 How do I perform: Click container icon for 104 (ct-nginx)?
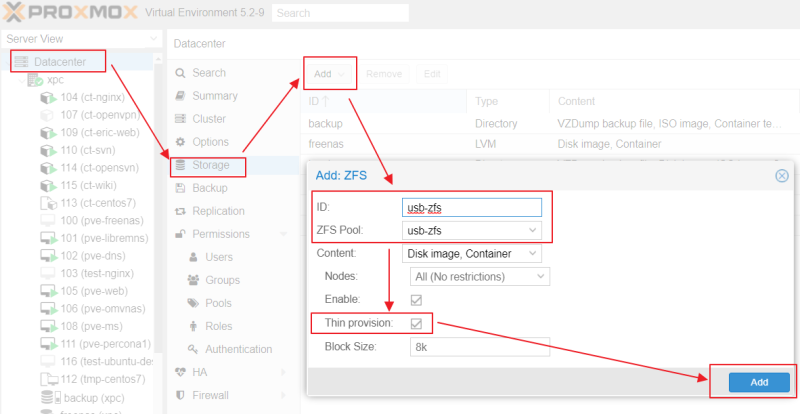coord(48,98)
